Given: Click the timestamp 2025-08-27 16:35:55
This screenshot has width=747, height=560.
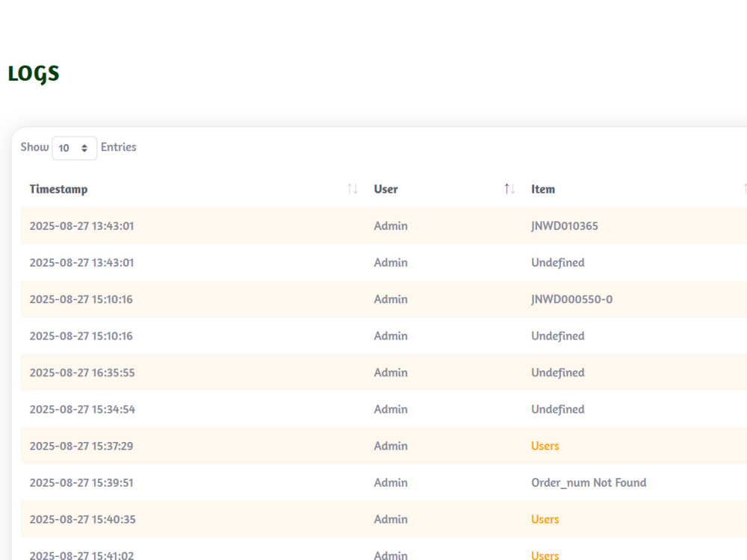Looking at the screenshot, I should [82, 373].
